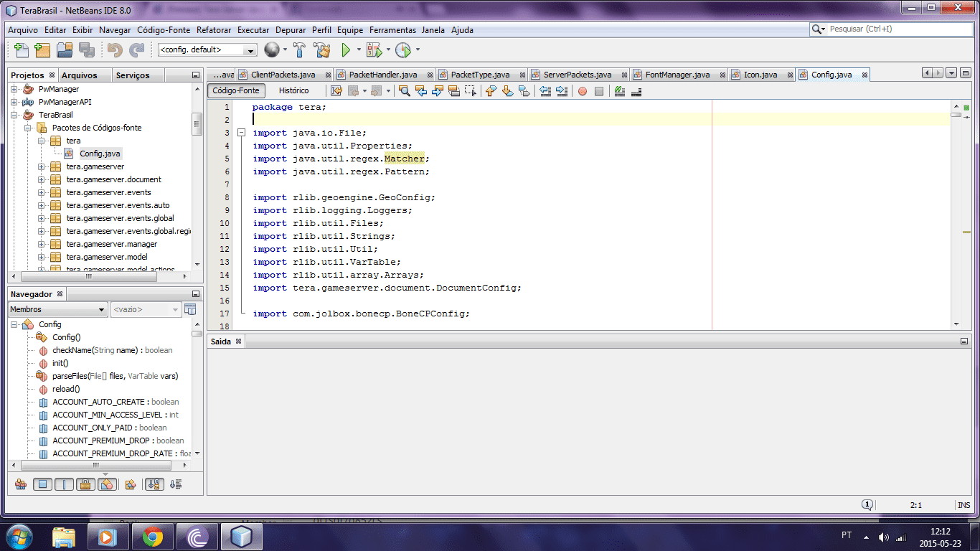The height and width of the screenshot is (551, 980).
Task: Switch to the Serviços tab
Action: [x=133, y=75]
